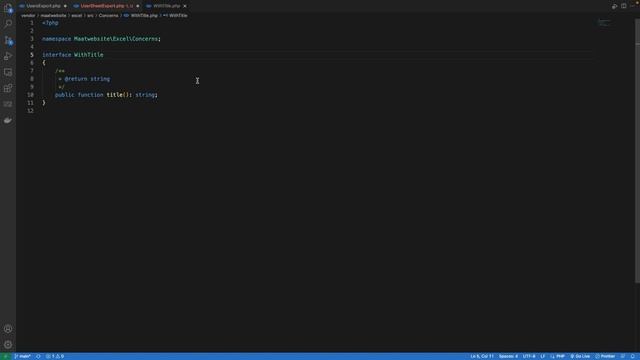
Task: Click the 'string' return type on line 10
Action: pyautogui.click(x=145, y=95)
